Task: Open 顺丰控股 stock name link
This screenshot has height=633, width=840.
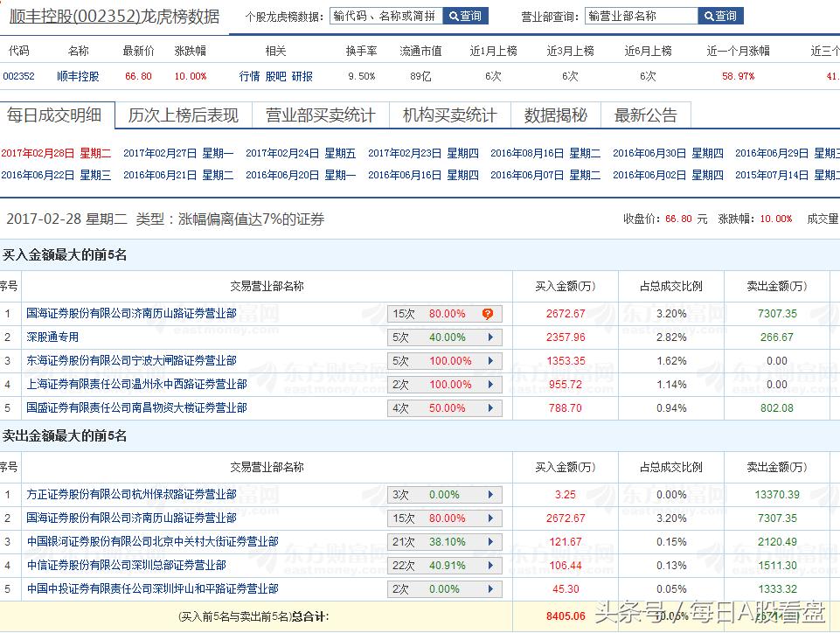Action: pyautogui.click(x=78, y=76)
